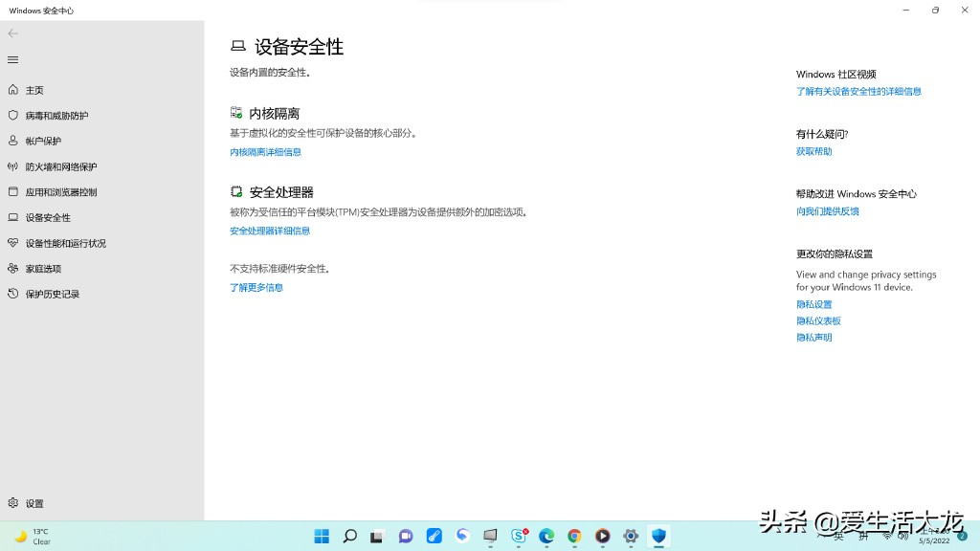Open the Windows Start menu
The image size is (980, 551).
pos(322,536)
